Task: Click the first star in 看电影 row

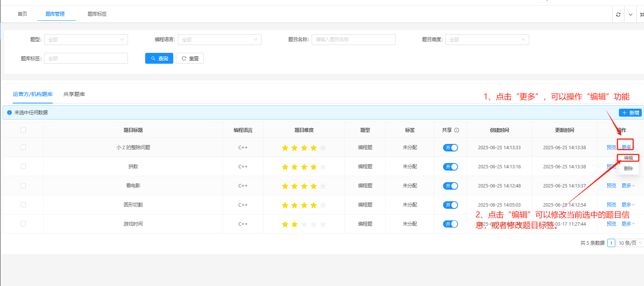Action: pyautogui.click(x=285, y=186)
